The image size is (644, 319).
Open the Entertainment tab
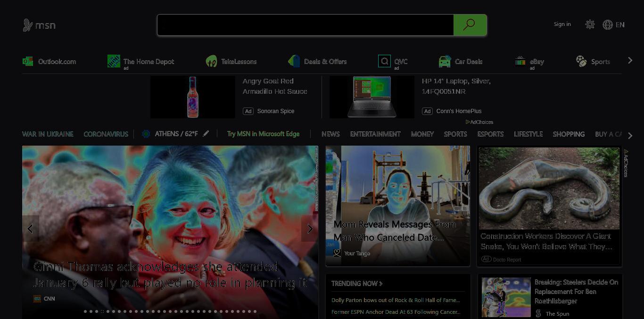point(375,134)
